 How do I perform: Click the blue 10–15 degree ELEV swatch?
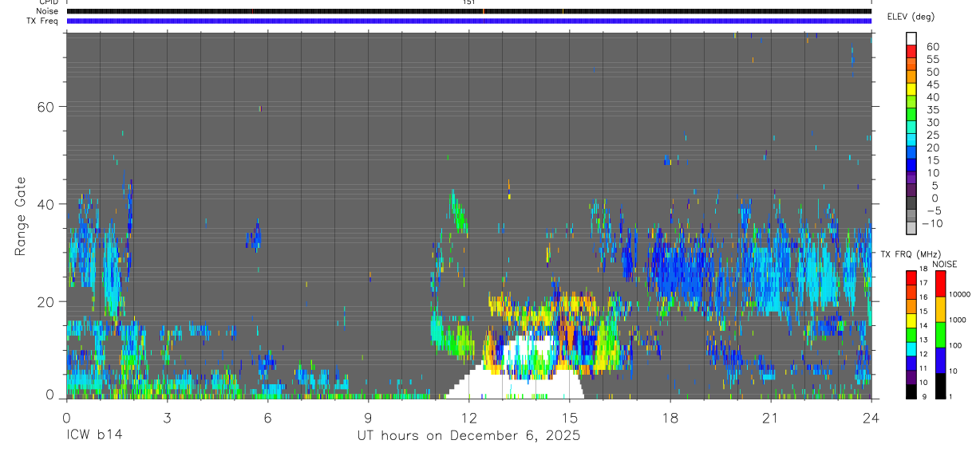pos(911,166)
